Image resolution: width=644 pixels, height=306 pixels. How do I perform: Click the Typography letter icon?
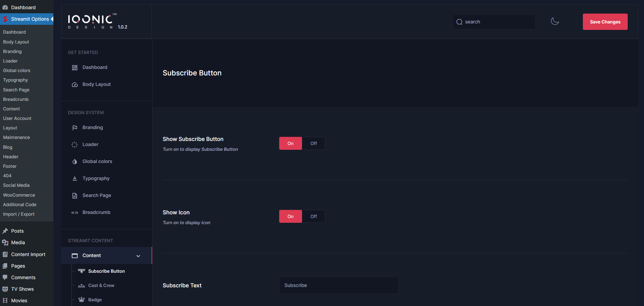[75, 179]
